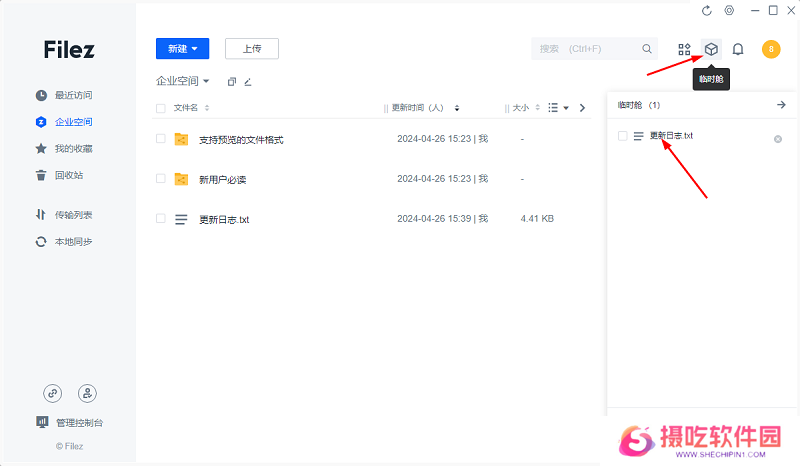
Task: Click the 上传 button
Action: click(x=252, y=48)
